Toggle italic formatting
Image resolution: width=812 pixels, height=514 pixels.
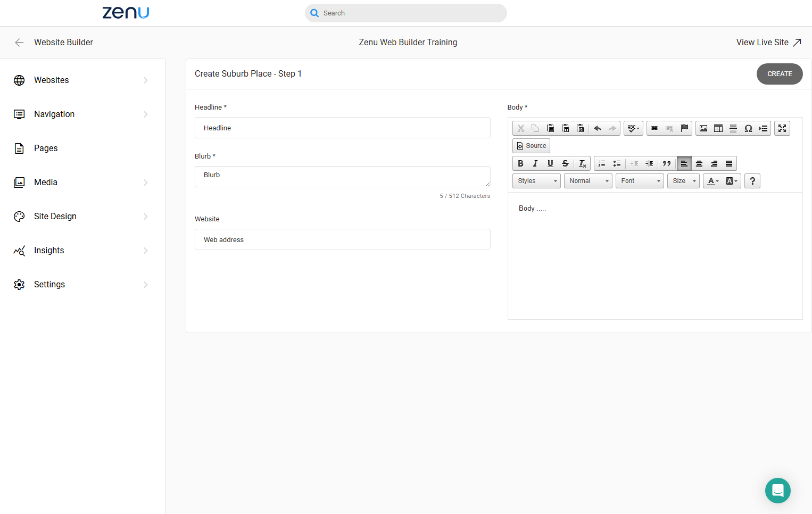coord(535,164)
